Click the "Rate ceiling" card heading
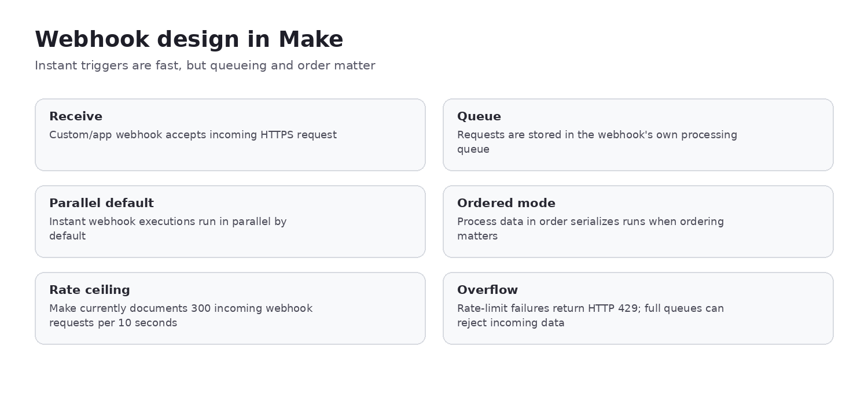This screenshot has width=868, height=405. pyautogui.click(x=90, y=290)
